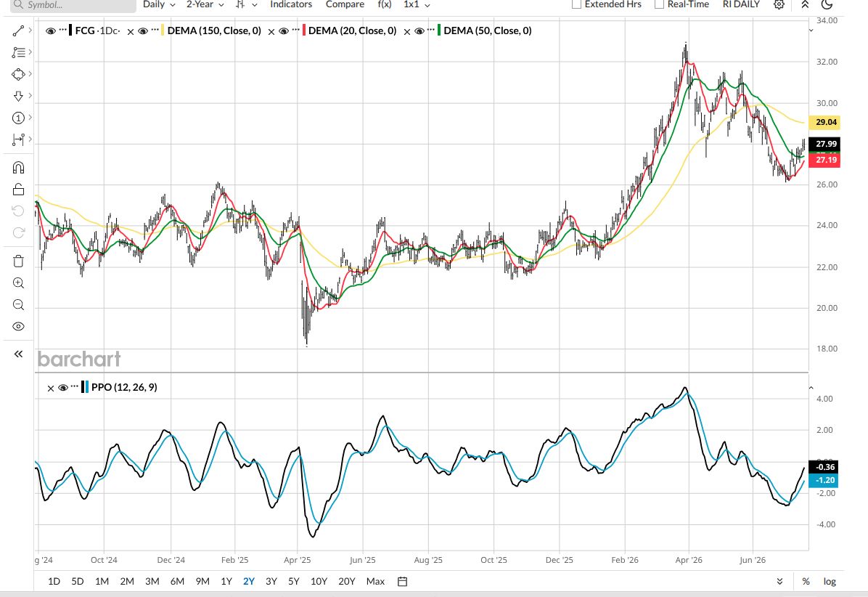Viewport: 868px width, 597px height.
Task: Select the measurement range tool
Action: (x=18, y=139)
